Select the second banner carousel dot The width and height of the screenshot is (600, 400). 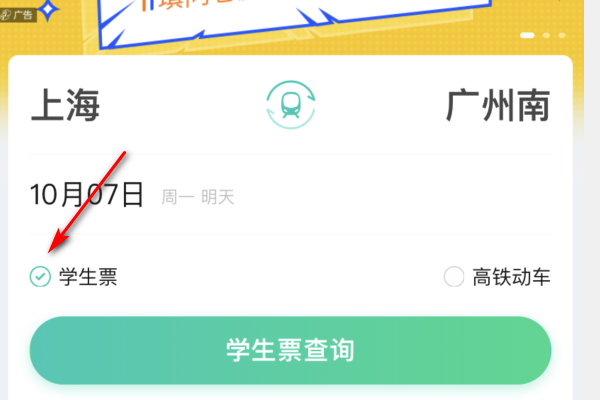546,35
